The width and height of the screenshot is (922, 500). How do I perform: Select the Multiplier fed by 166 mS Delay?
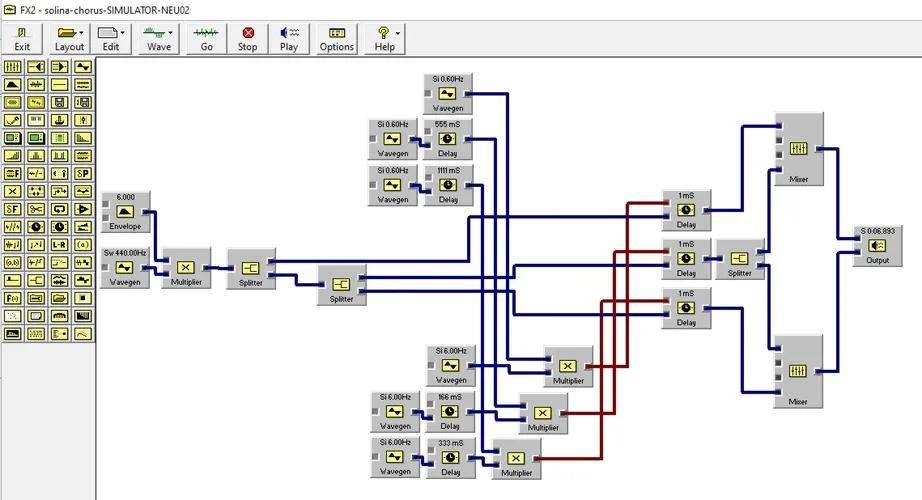click(543, 414)
